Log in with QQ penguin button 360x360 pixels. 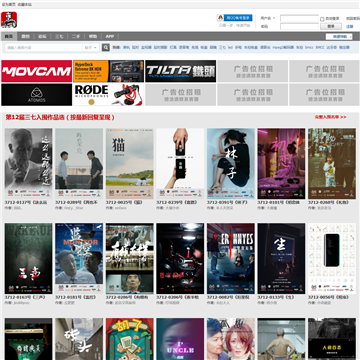[235, 18]
